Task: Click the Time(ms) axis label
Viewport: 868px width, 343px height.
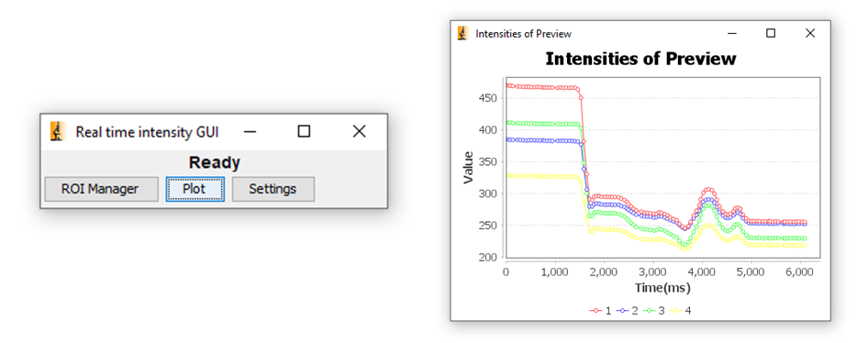Action: pyautogui.click(x=662, y=288)
